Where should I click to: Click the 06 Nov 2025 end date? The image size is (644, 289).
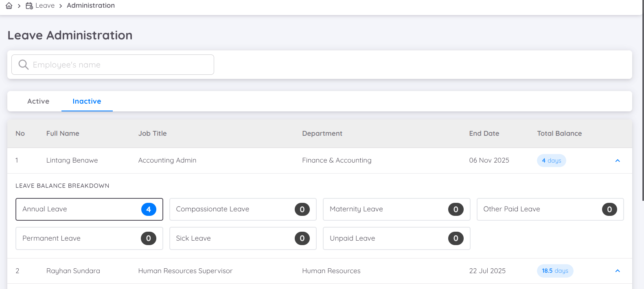coord(489,160)
